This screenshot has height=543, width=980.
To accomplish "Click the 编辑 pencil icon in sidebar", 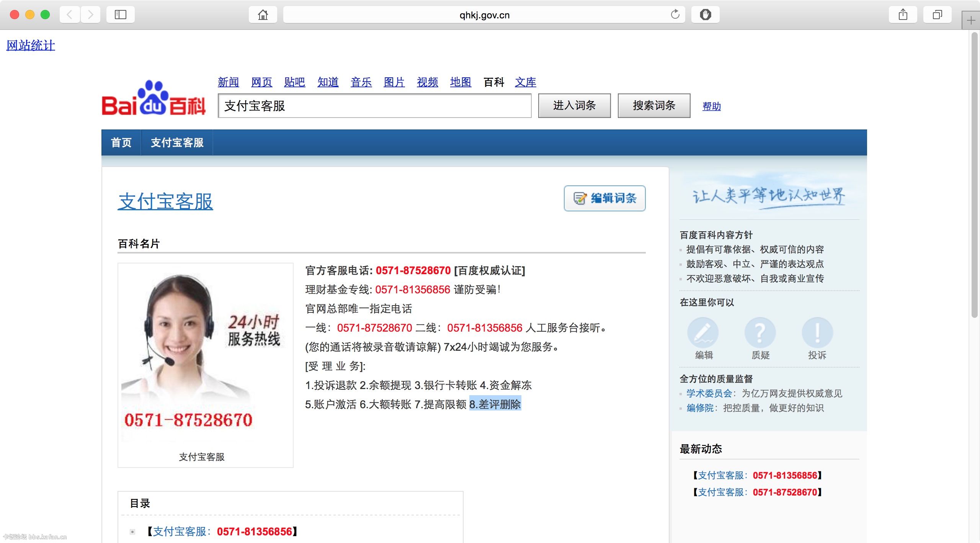I will coord(703,332).
